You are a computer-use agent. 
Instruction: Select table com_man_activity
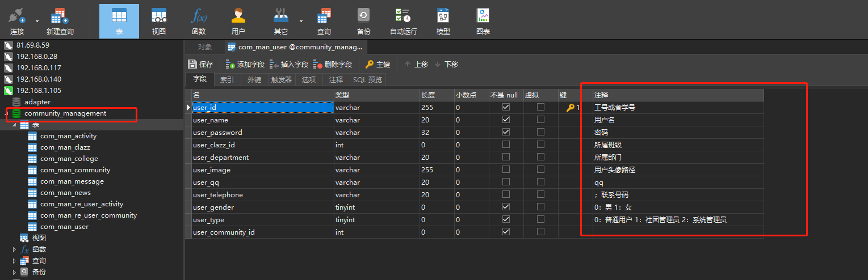68,136
